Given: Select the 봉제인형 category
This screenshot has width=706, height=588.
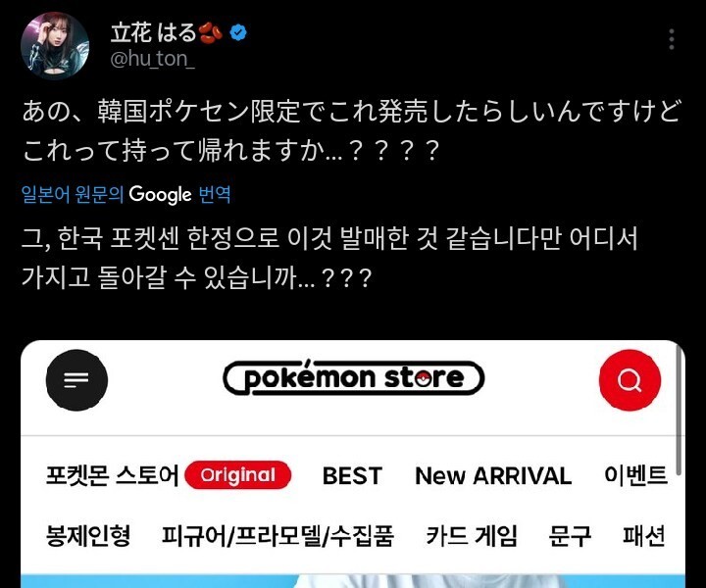Looking at the screenshot, I should point(88,536).
